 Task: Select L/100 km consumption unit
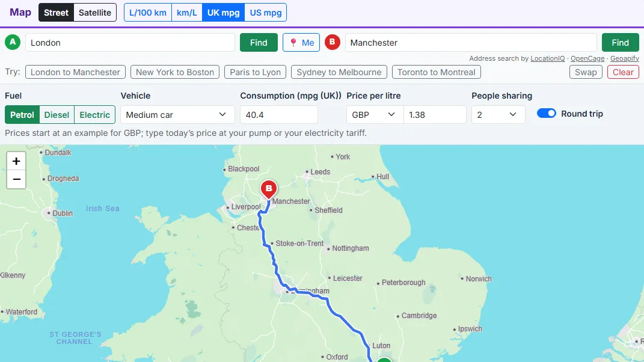tap(148, 13)
